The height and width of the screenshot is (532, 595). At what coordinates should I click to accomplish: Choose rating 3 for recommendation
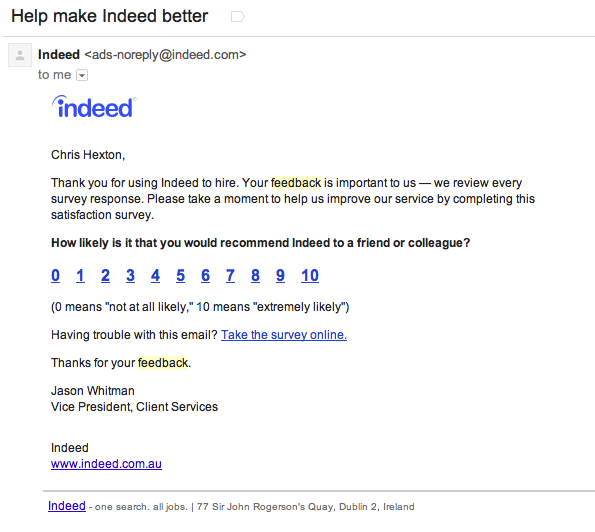coord(130,275)
